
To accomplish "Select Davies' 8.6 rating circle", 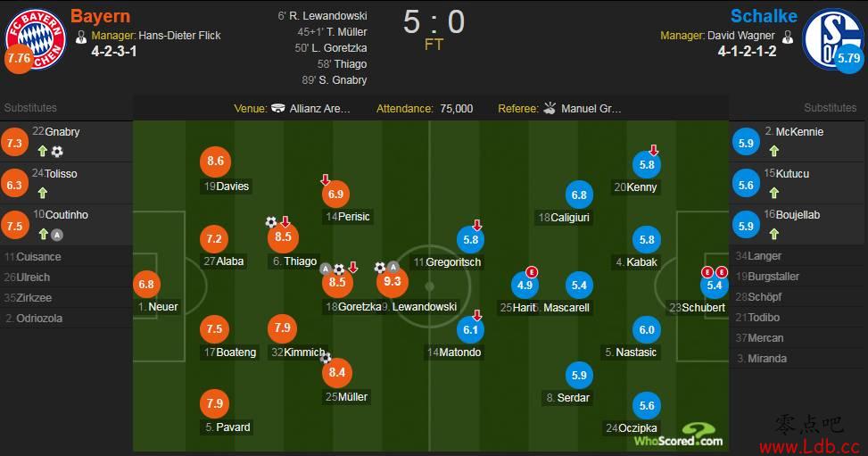I will coord(215,162).
